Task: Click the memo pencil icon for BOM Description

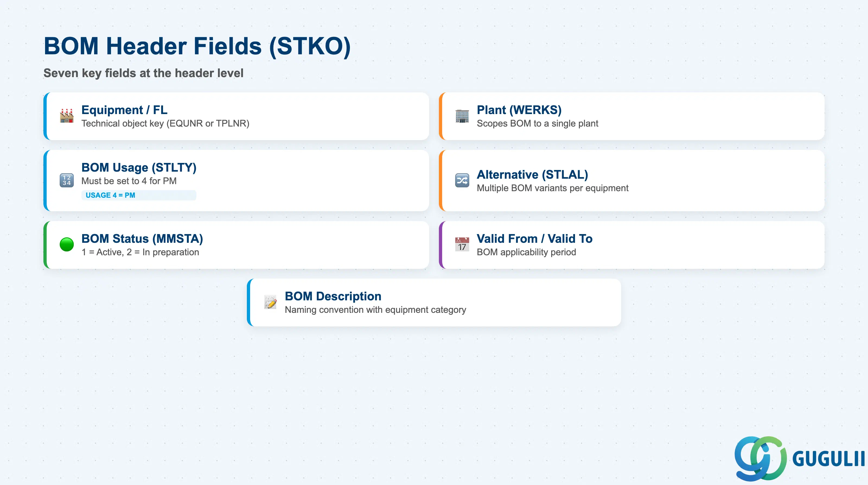Action: click(270, 302)
